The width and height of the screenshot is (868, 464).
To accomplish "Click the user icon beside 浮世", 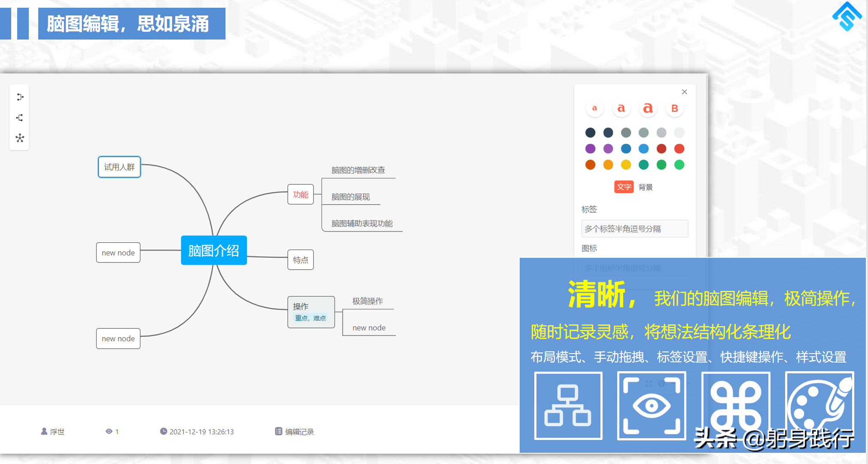I will point(44,431).
